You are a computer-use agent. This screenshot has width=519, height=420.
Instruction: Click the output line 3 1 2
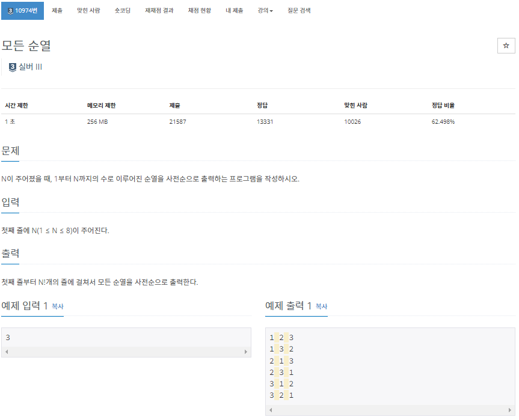tap(281, 383)
